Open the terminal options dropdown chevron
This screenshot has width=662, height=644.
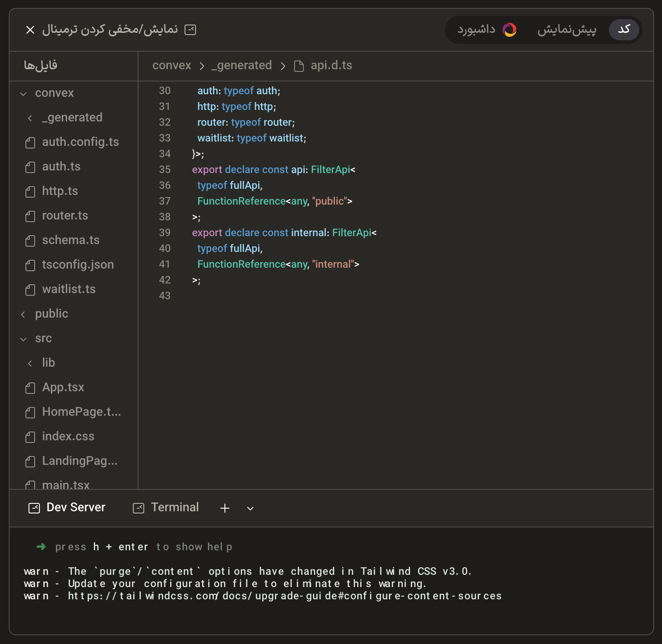pyautogui.click(x=250, y=509)
